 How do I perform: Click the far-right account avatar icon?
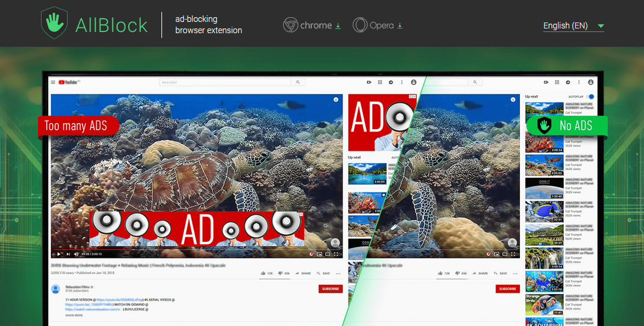[591, 82]
